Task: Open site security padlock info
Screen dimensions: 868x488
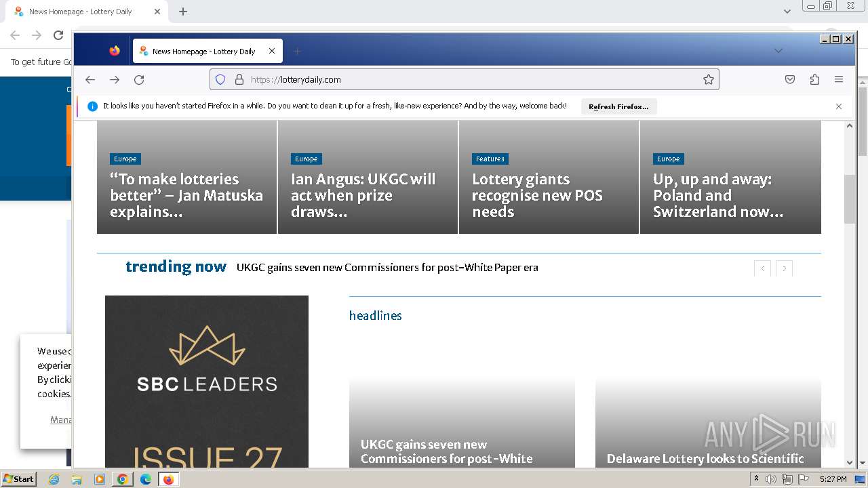Action: point(239,79)
